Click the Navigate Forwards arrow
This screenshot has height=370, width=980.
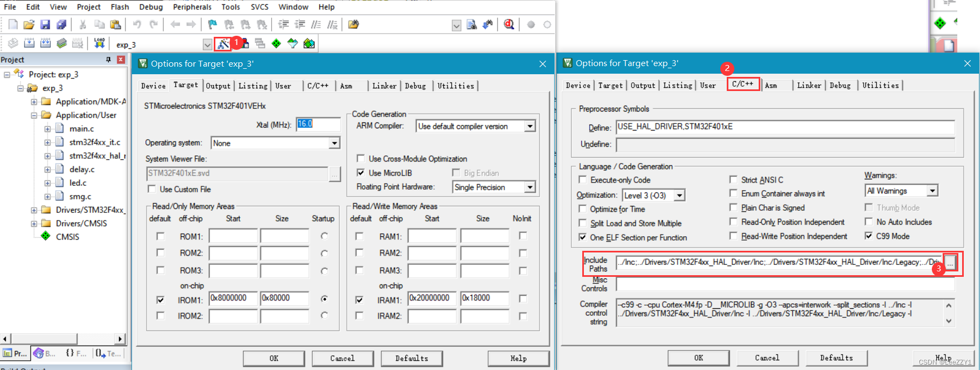pyautogui.click(x=191, y=24)
